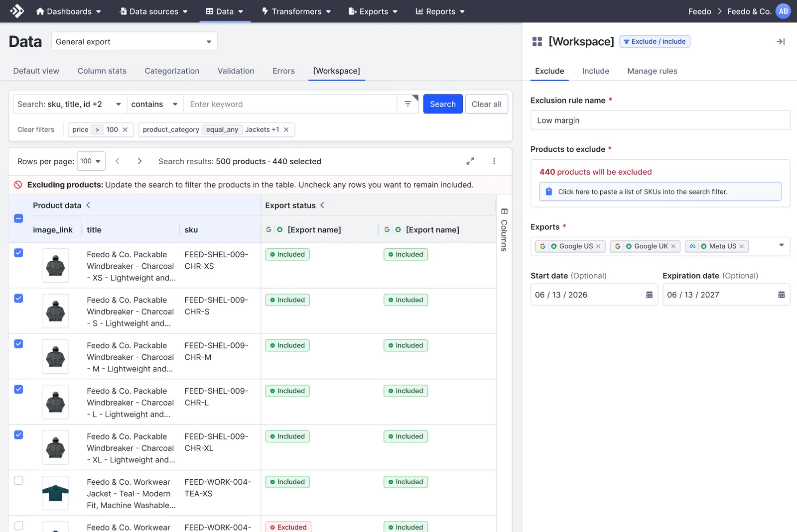Open the contains operator dropdown
Screen dimensions: 797x532
click(x=155, y=104)
